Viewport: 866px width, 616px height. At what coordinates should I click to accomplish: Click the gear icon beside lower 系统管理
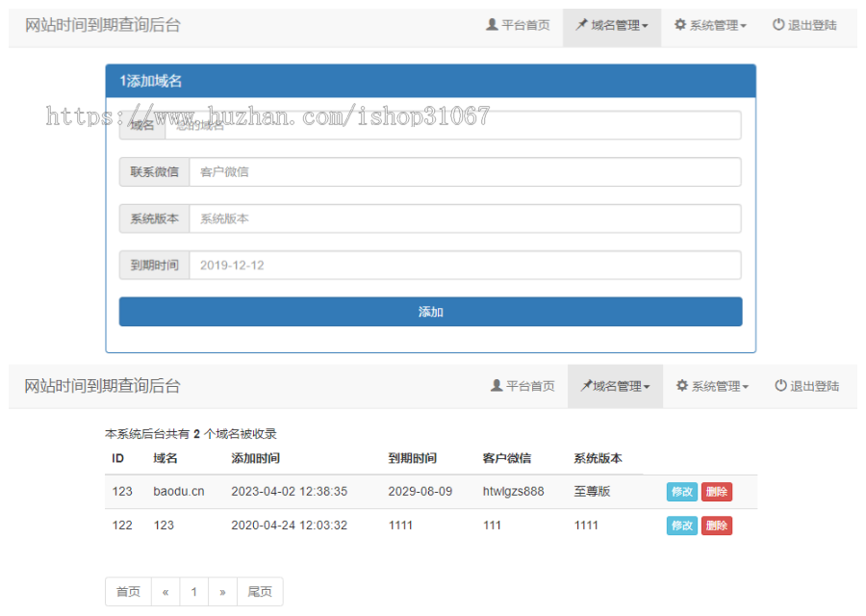pos(682,386)
